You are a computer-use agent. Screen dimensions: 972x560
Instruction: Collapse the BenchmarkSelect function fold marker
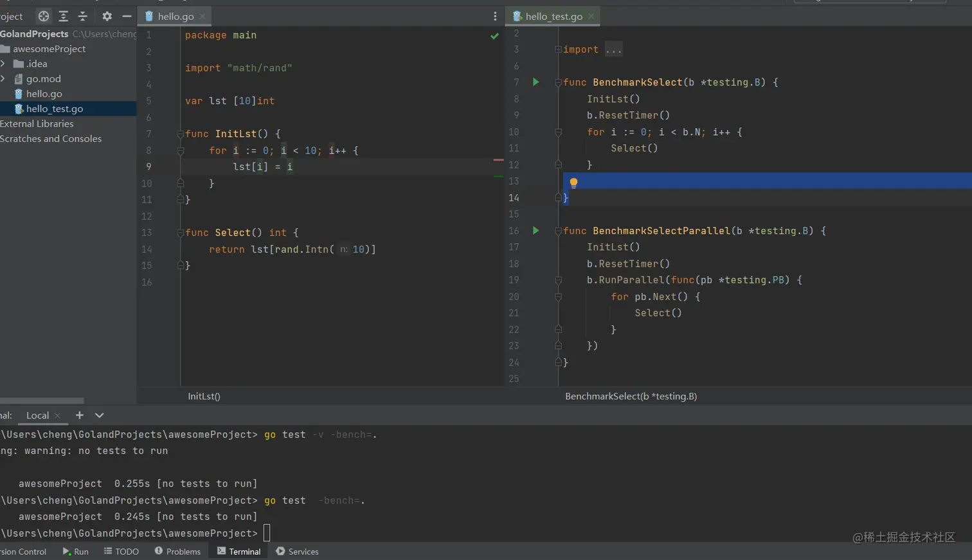coord(558,82)
